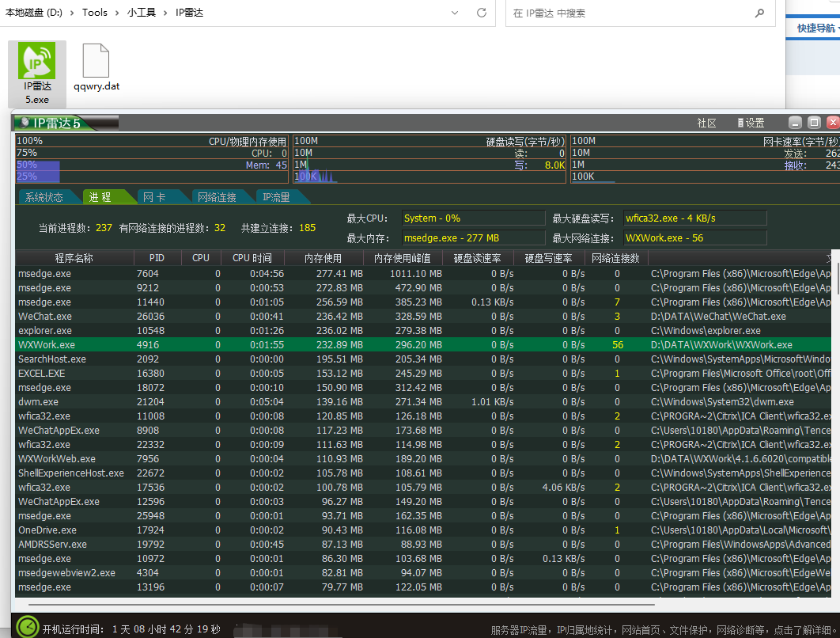Open the IP雷达5.exe file icon
Image resolution: width=840 pixels, height=638 pixels.
[x=36, y=74]
